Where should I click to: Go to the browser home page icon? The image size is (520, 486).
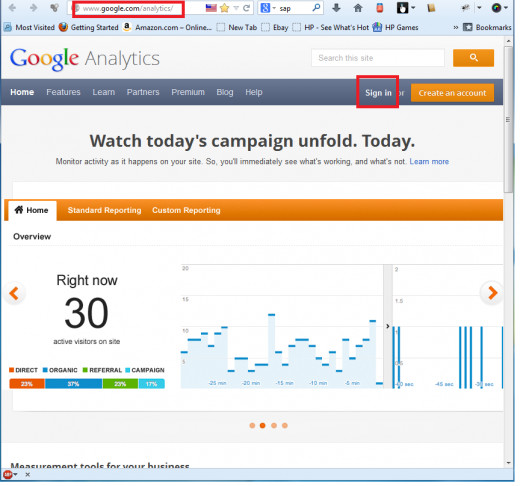click(x=358, y=8)
